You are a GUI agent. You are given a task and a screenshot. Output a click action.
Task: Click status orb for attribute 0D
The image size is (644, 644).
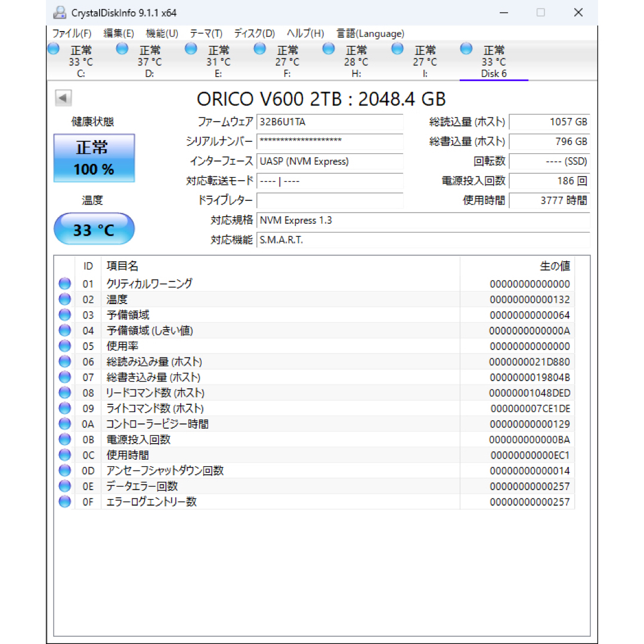(x=64, y=470)
